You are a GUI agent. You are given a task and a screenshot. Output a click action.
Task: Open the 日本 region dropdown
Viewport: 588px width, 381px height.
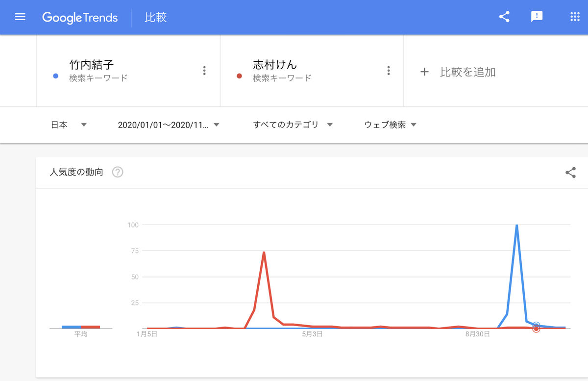click(69, 125)
